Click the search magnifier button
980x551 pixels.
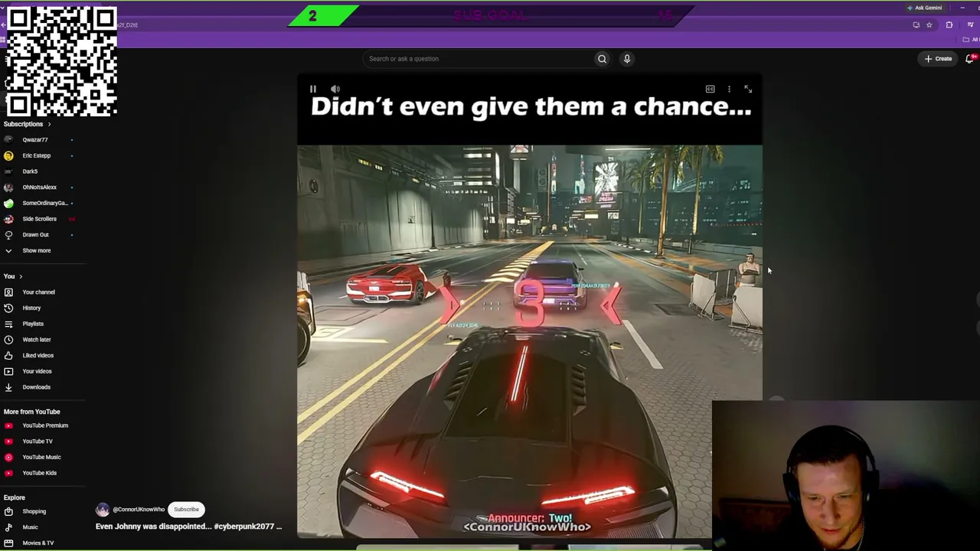coord(602,59)
